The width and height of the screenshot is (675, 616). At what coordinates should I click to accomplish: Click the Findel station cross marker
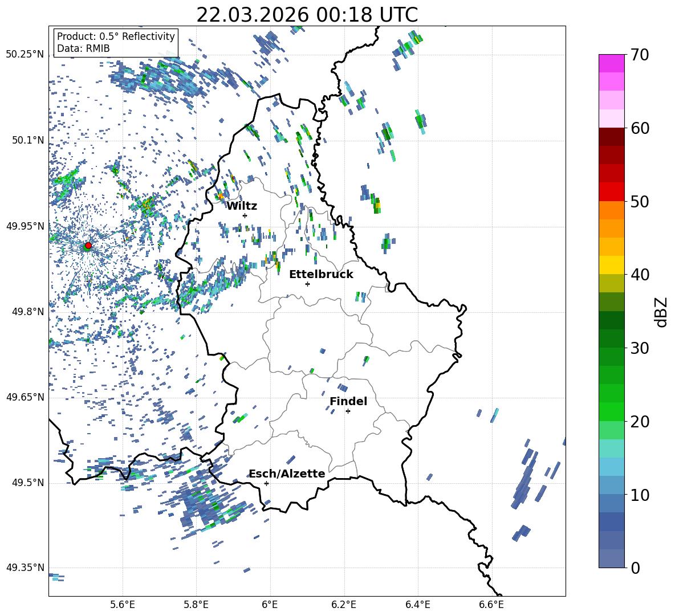point(348,411)
